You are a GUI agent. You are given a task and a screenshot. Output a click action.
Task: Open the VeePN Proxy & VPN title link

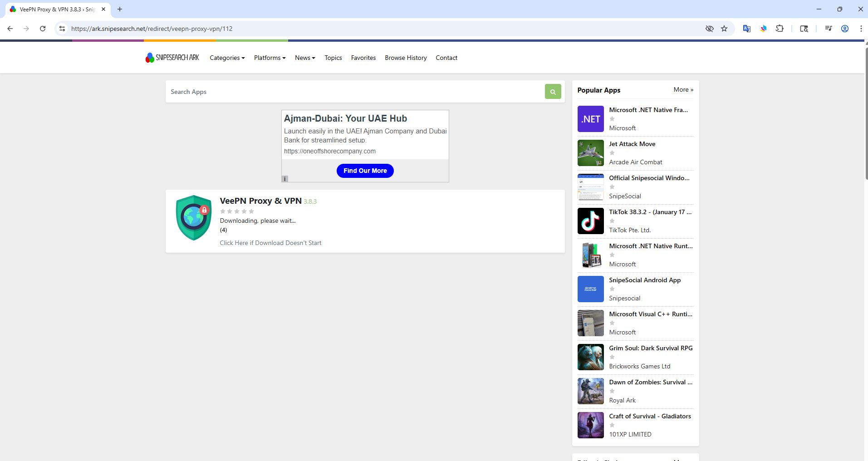pos(261,201)
